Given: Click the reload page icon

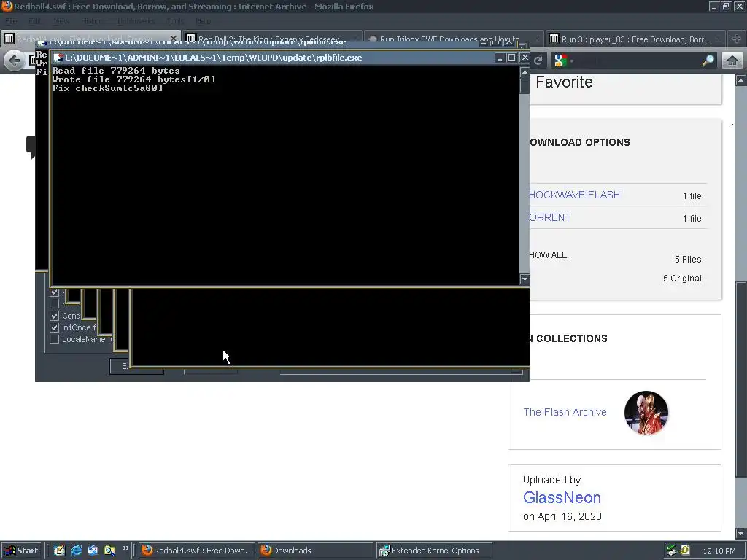Looking at the screenshot, I should (x=538, y=61).
